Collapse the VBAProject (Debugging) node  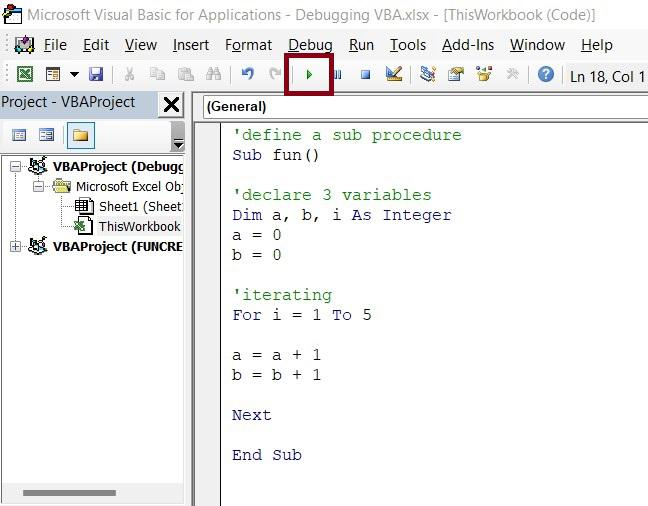pyautogui.click(x=15, y=167)
